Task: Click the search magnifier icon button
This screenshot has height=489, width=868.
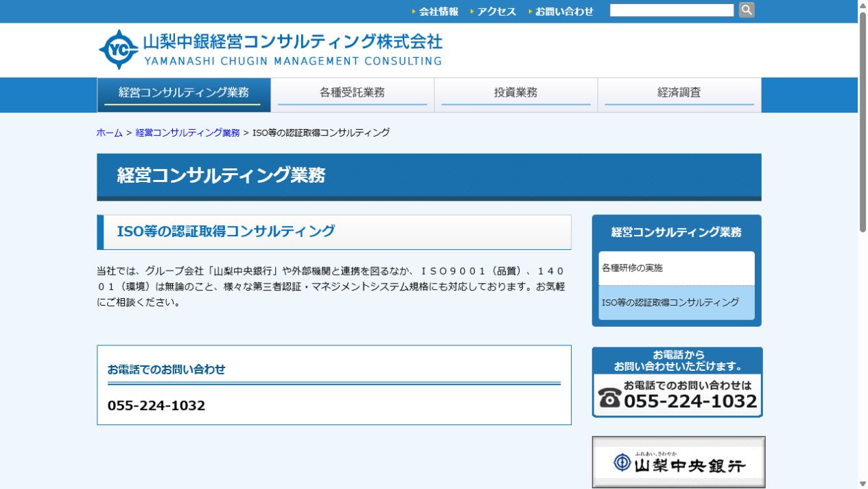Action: pyautogui.click(x=747, y=10)
